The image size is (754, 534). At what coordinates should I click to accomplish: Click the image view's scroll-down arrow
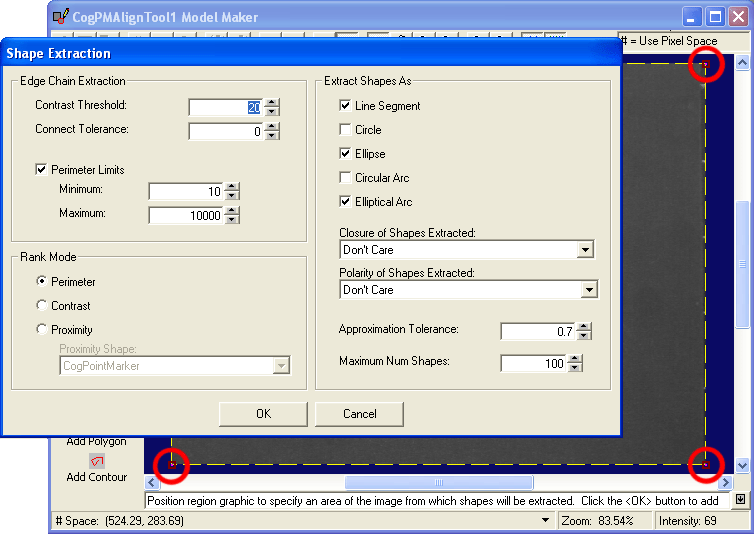[x=742, y=465]
